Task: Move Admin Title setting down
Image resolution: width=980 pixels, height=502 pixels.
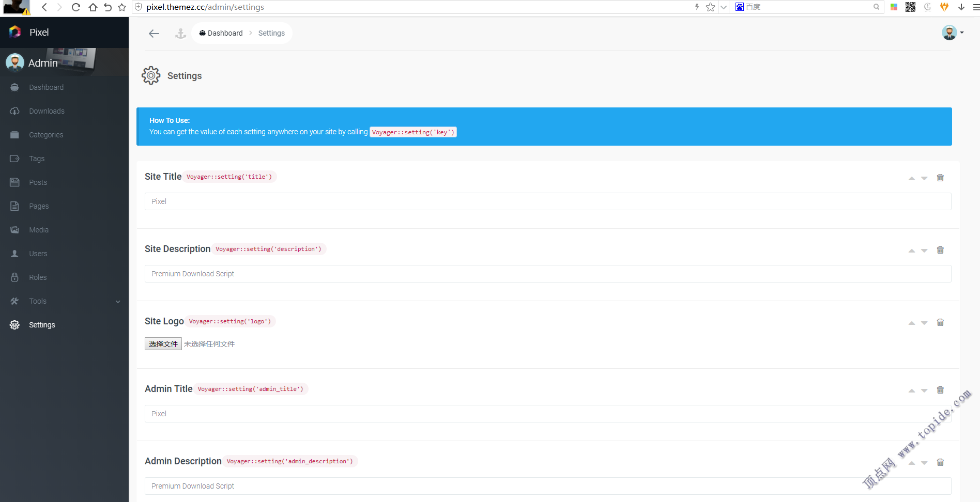Action: pyautogui.click(x=924, y=390)
